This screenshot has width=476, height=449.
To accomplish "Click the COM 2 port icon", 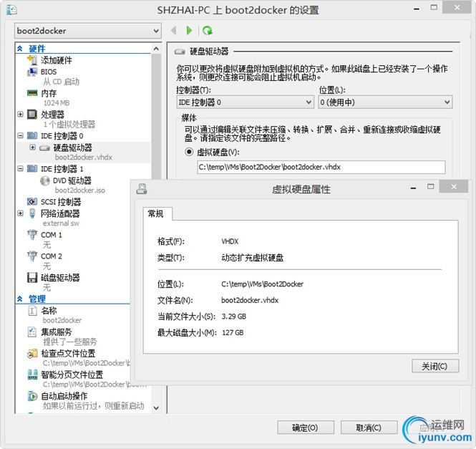I will click(x=32, y=256).
